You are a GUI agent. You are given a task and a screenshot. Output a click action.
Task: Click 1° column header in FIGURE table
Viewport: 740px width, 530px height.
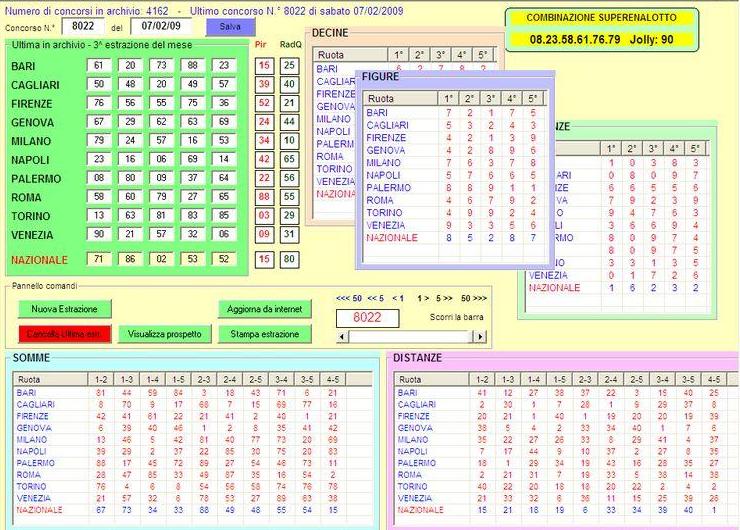448,99
